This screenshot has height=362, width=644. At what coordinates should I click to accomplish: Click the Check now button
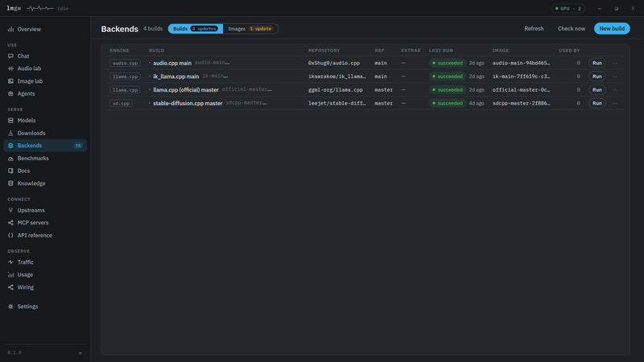click(572, 29)
